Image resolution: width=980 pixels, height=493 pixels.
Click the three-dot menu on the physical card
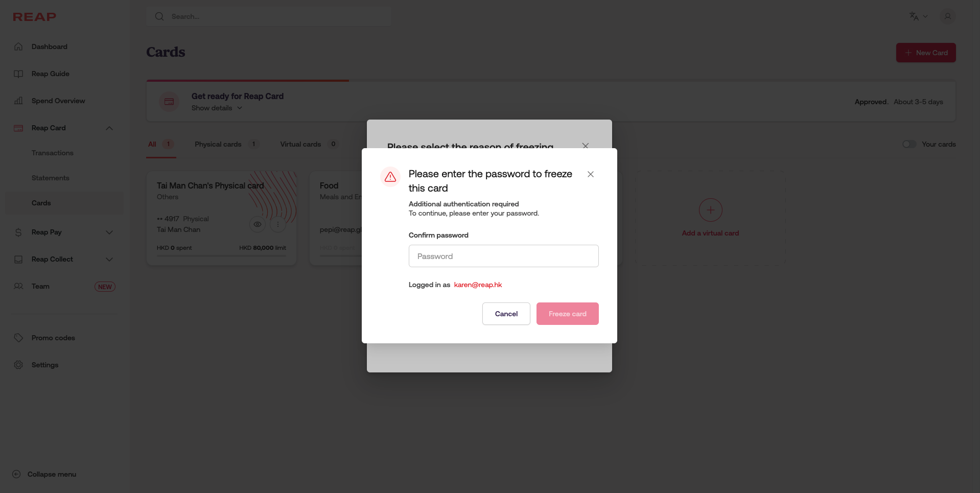coord(278,224)
